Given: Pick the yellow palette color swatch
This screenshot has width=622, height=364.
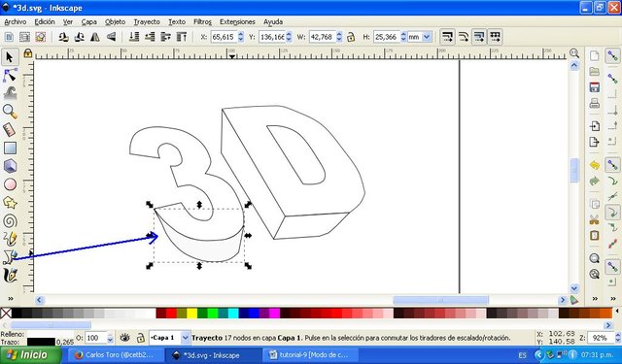Looking at the screenshot, I should coord(192,314).
